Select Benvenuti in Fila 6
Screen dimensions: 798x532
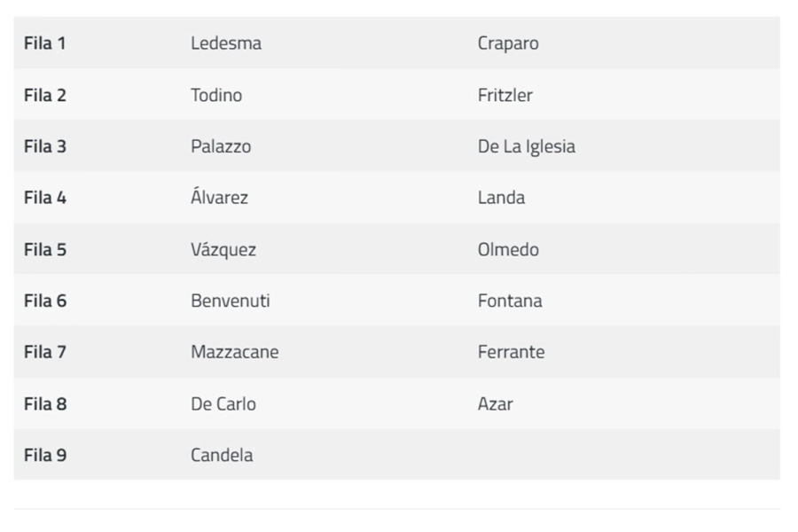pos(231,301)
